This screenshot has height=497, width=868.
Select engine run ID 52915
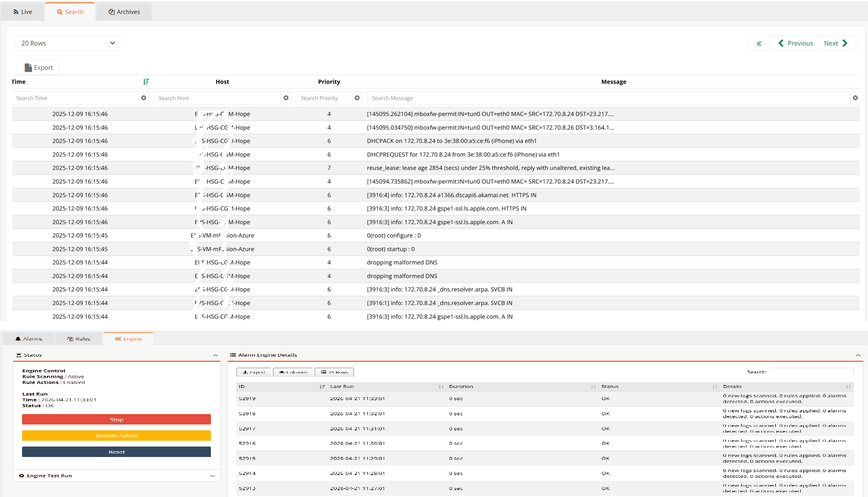click(247, 458)
